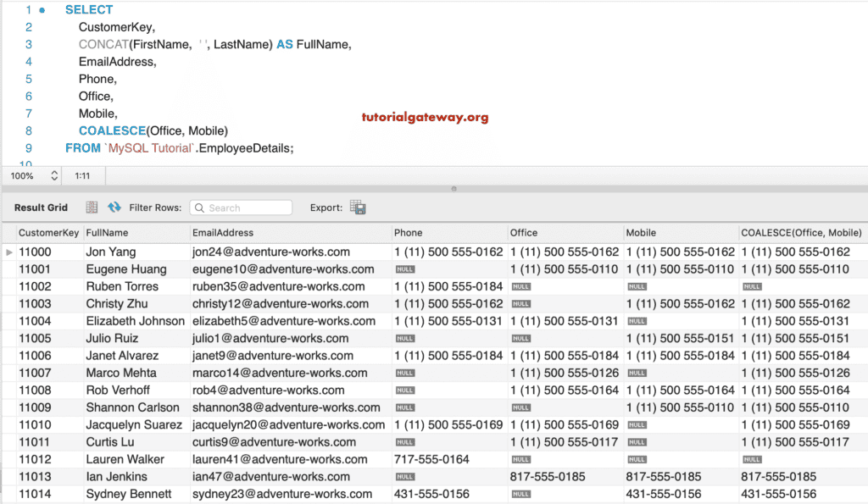Click the blue marker beside line 1
Screen dimensions: 868x504
pos(41,9)
